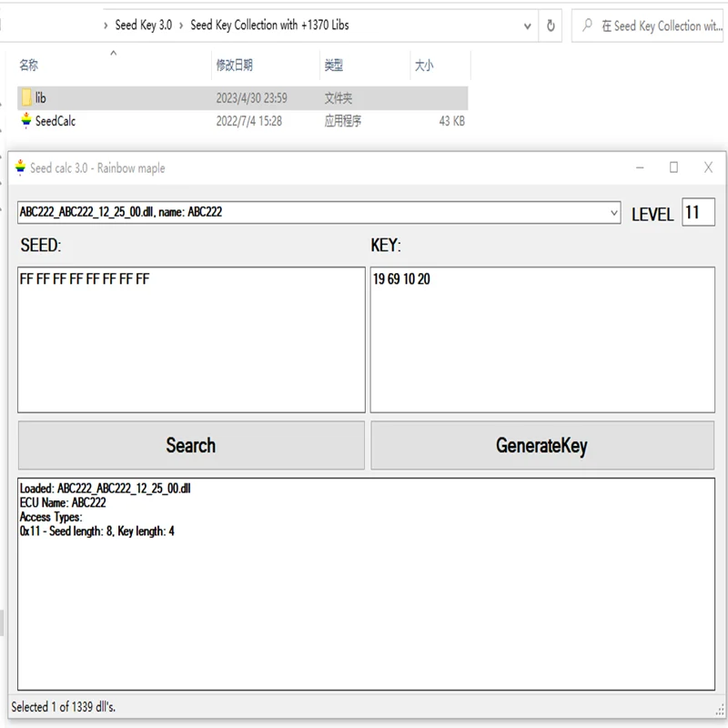Viewport: 728px width, 728px height.
Task: Click the breadcrumb chevron before Seed Key 3.0
Action: pos(106,25)
